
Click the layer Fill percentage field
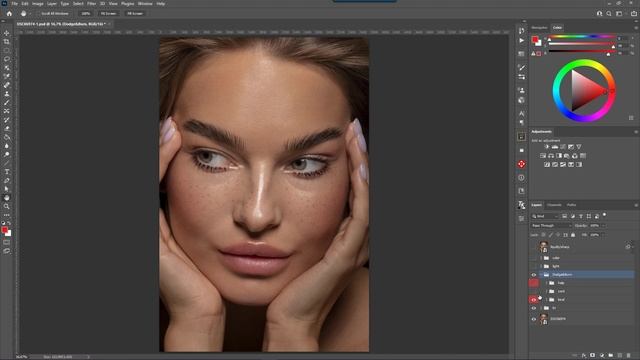[595, 235]
